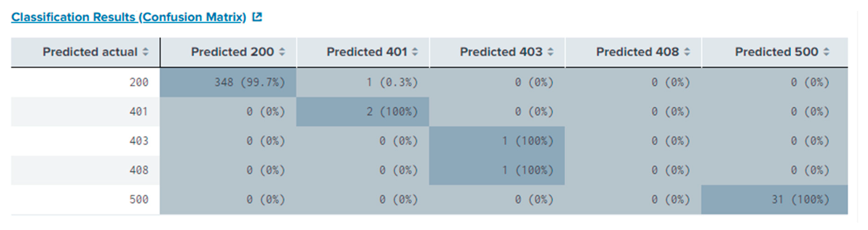Click the 348 (99.7%) cell
Screen dimensions: 868x230
point(250,82)
